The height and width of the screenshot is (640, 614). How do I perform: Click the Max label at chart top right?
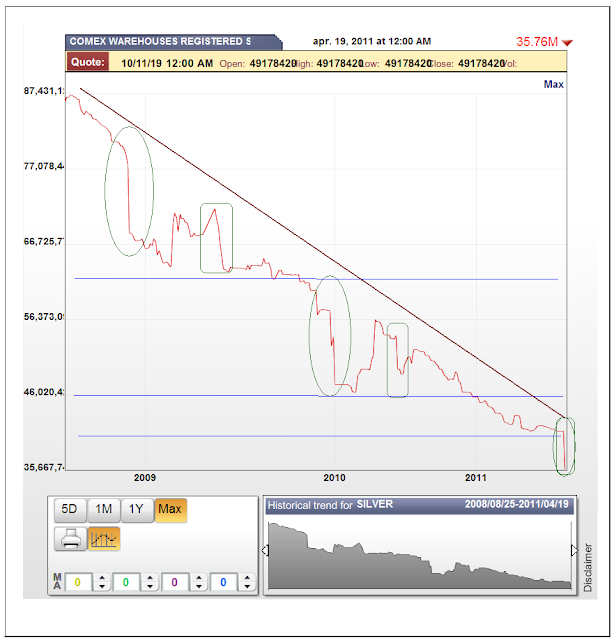pyautogui.click(x=554, y=84)
